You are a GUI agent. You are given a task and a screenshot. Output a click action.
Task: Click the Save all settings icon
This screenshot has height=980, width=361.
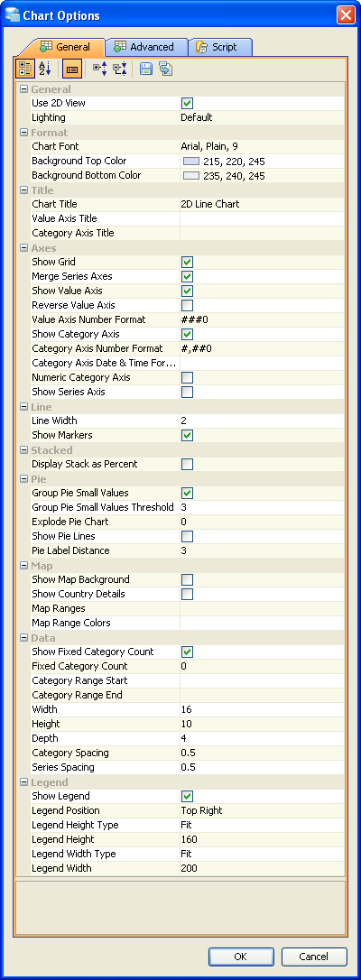(x=165, y=69)
